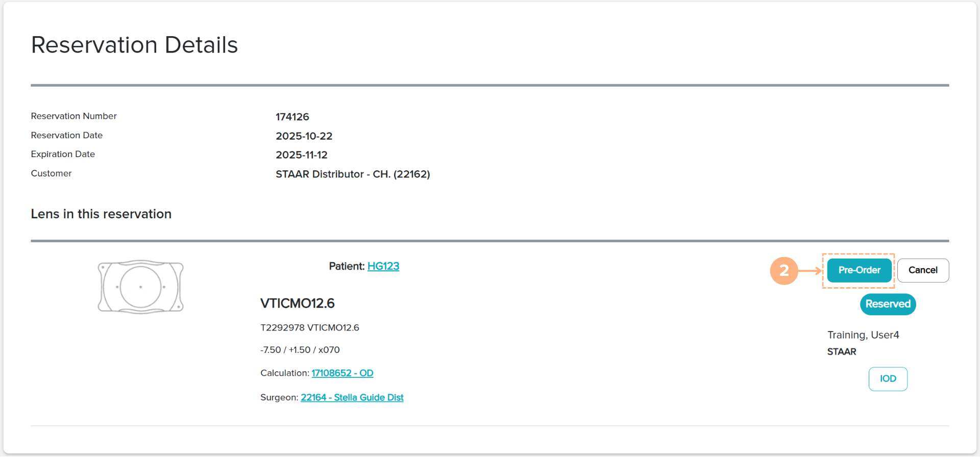Click the Training, User4 name

coord(863,335)
